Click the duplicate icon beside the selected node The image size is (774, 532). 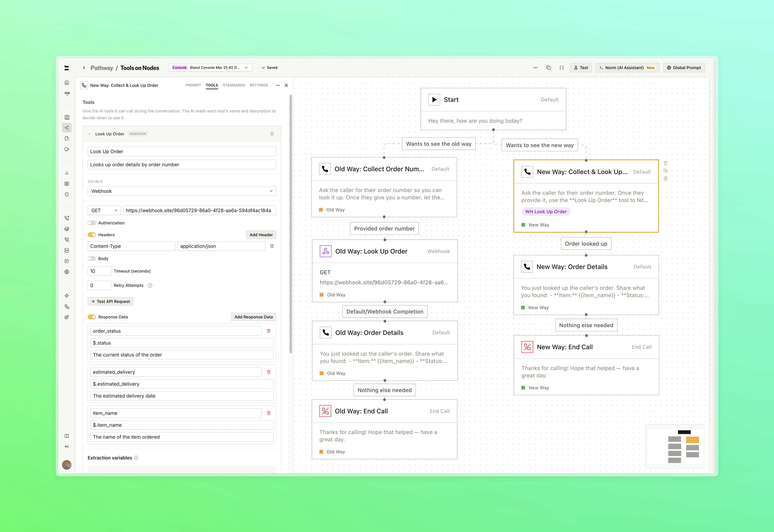666,171
